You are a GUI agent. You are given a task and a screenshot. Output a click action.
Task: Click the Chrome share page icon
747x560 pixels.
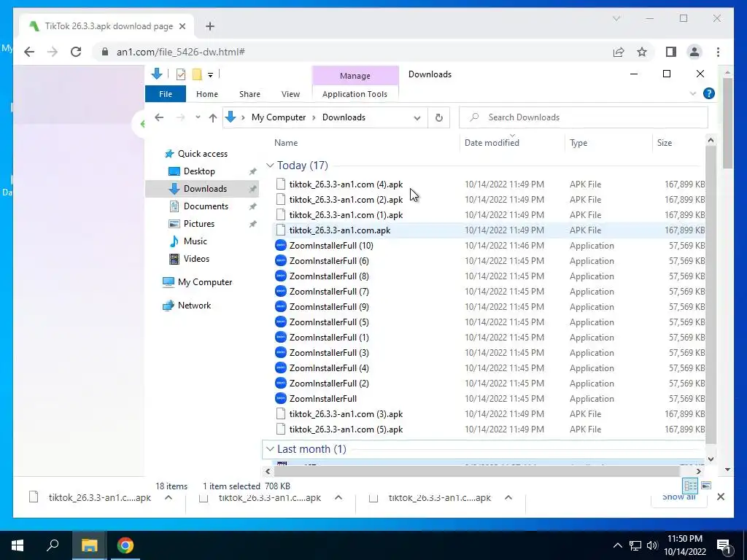(619, 52)
